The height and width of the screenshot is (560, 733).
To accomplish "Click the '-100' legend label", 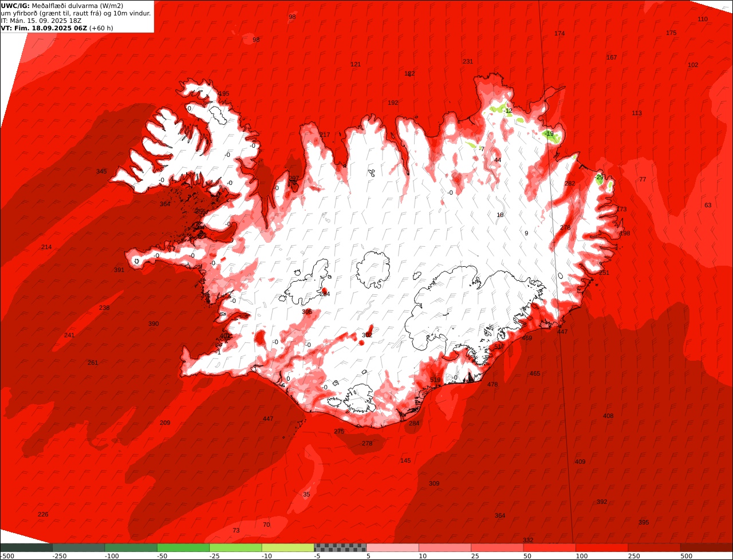I will tap(112, 556).
